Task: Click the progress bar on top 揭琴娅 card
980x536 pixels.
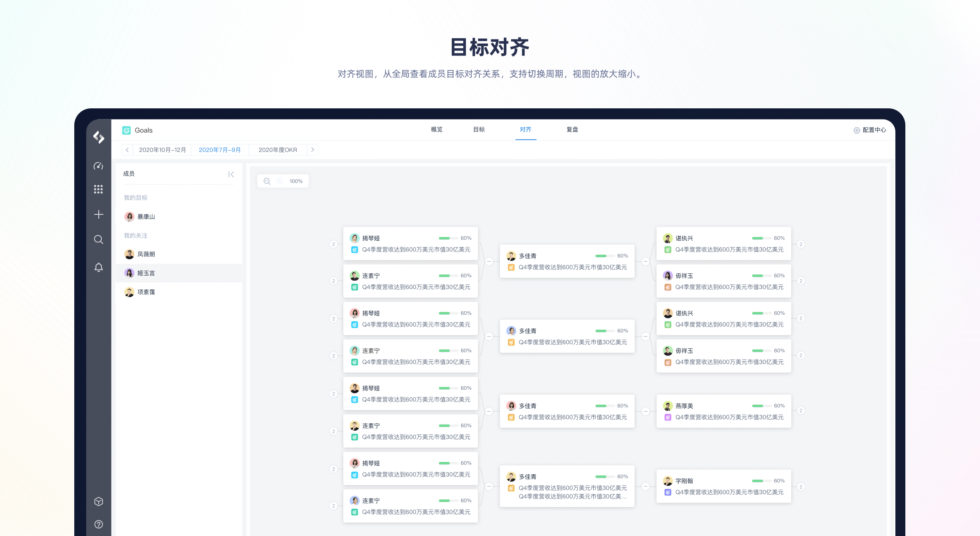Action: coord(448,238)
